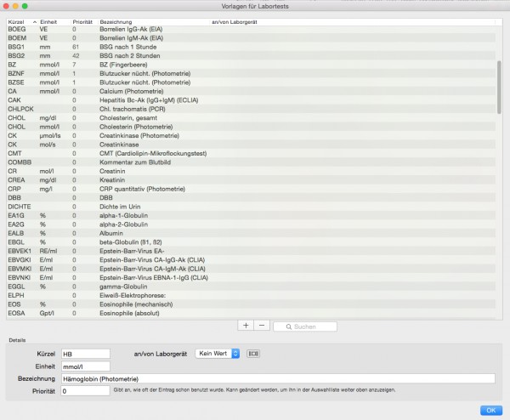Select row beta-Globulin (B1, B2)
The height and width of the screenshot is (420, 510).
tap(251, 242)
